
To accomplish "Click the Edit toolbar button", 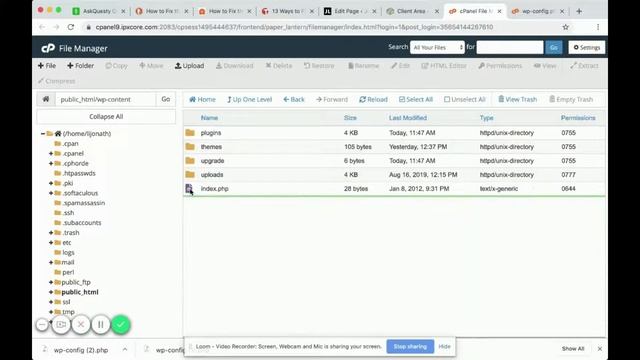I will [400, 66].
